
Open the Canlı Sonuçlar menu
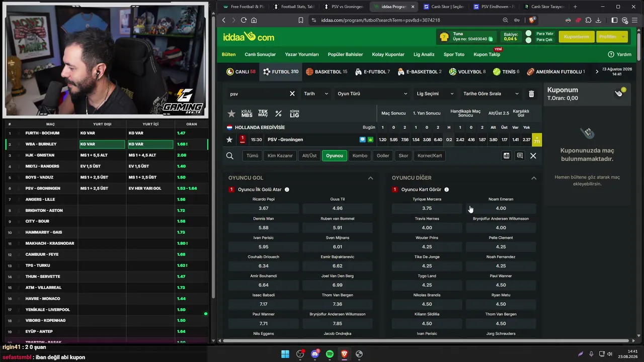[x=260, y=54]
